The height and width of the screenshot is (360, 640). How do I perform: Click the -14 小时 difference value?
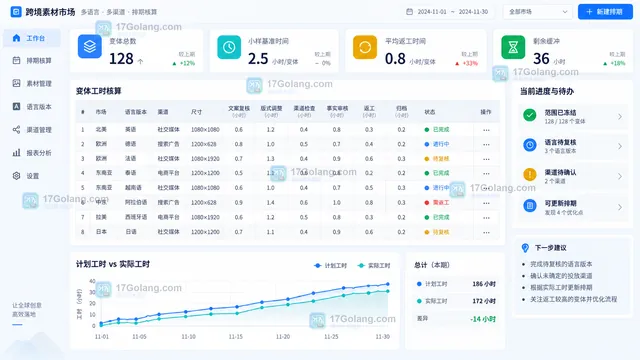[x=483, y=319]
